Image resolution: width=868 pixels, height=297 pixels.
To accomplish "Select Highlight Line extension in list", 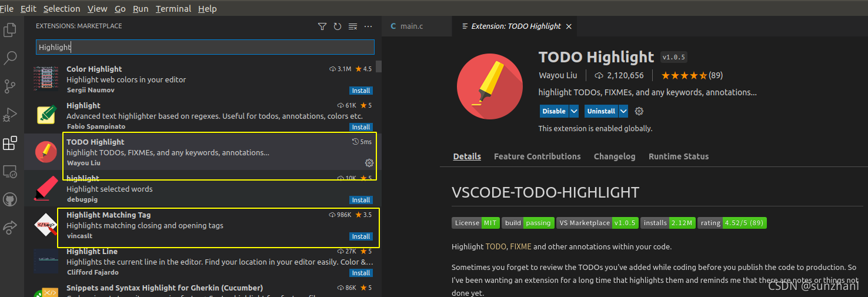I will 203,262.
